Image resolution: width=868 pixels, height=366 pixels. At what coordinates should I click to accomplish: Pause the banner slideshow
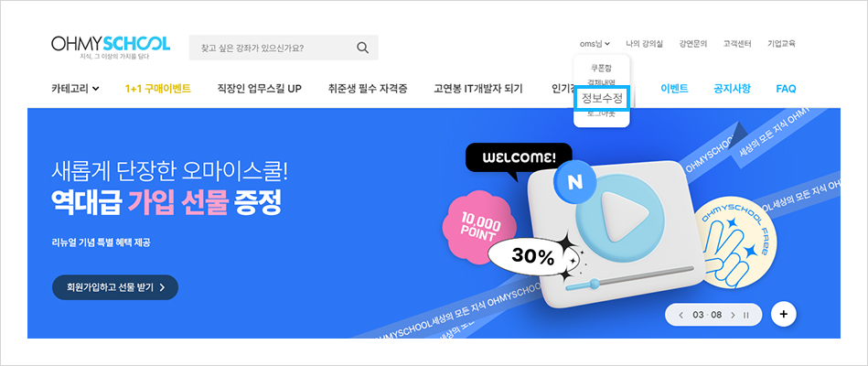tap(745, 315)
